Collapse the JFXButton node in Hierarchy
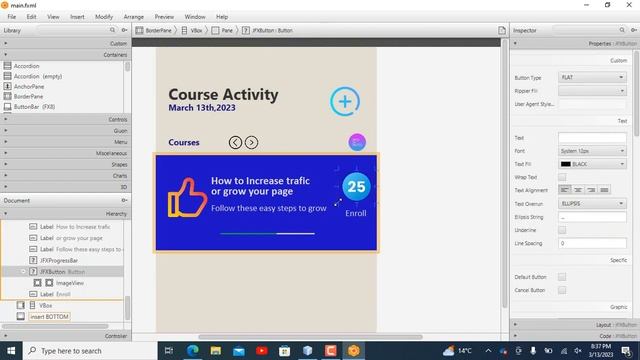This screenshot has height=360, width=640. click(x=23, y=271)
